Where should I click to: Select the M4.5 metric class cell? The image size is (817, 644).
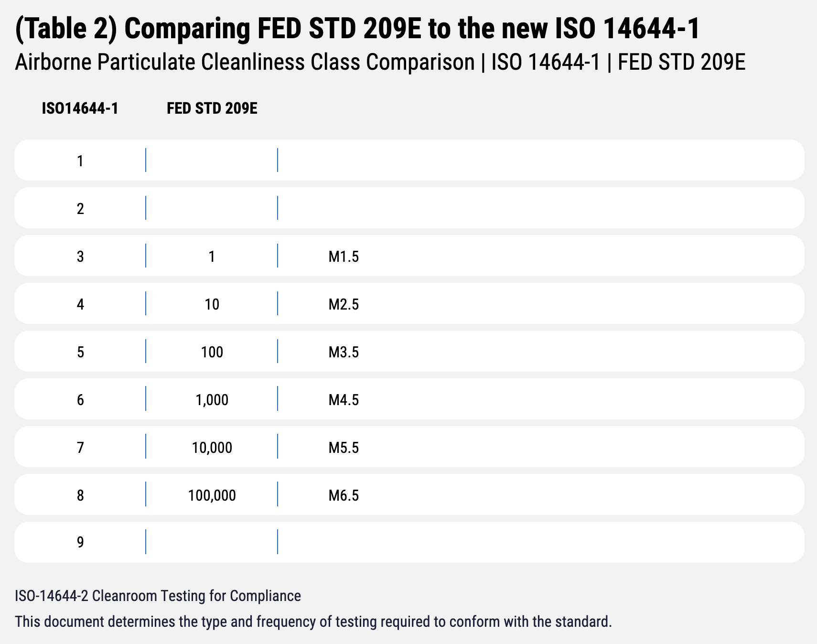pyautogui.click(x=343, y=400)
